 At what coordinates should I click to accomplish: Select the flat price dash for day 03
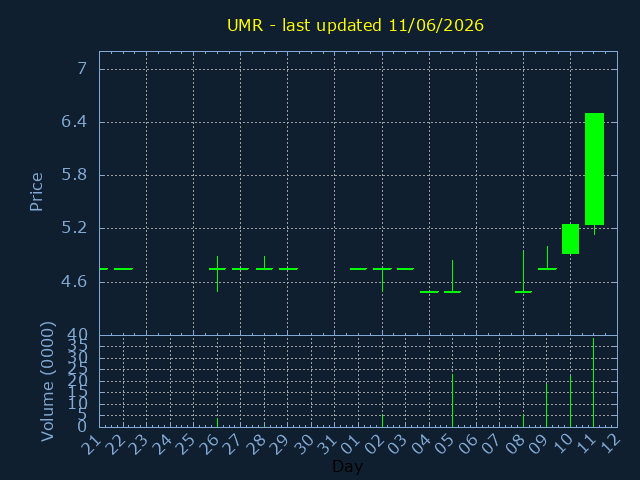click(405, 269)
